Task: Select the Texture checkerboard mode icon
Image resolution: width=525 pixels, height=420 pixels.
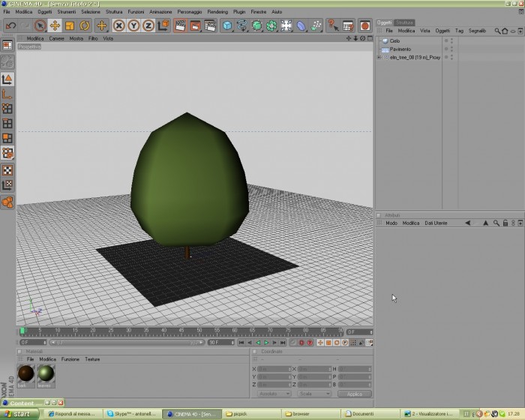Action: 7,169
